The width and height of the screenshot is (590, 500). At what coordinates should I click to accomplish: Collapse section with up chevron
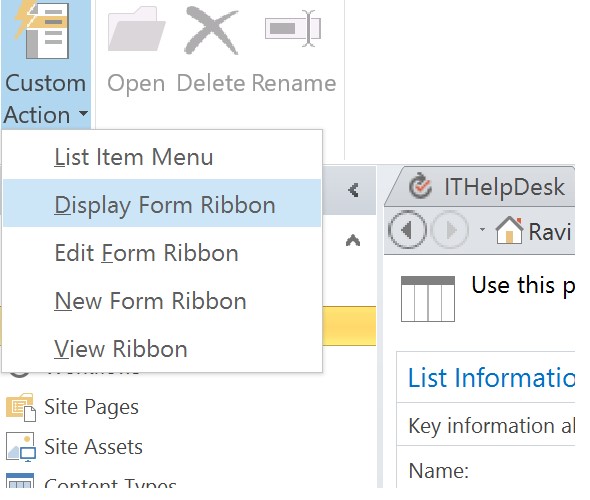coord(353,240)
